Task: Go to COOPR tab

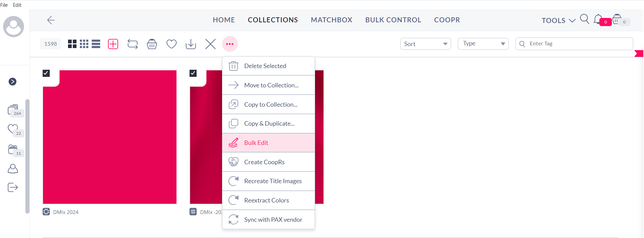Action: click(x=447, y=20)
